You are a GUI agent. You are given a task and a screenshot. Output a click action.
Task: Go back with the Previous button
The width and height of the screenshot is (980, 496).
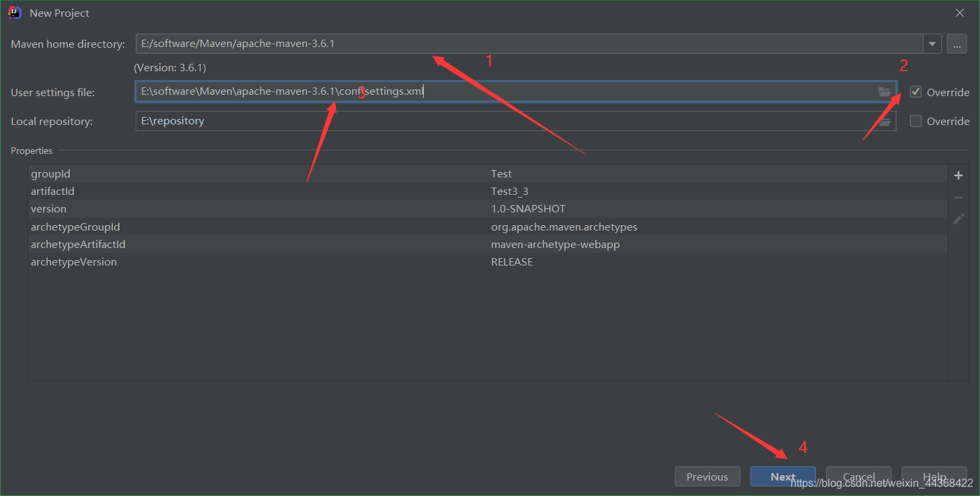tap(707, 477)
